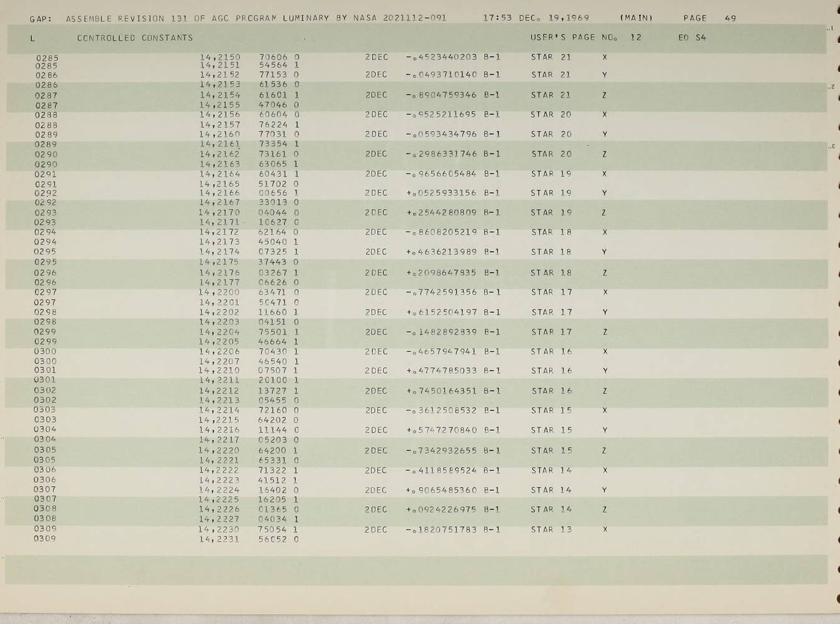Click the octal word '13727 1'

[x=278, y=391]
